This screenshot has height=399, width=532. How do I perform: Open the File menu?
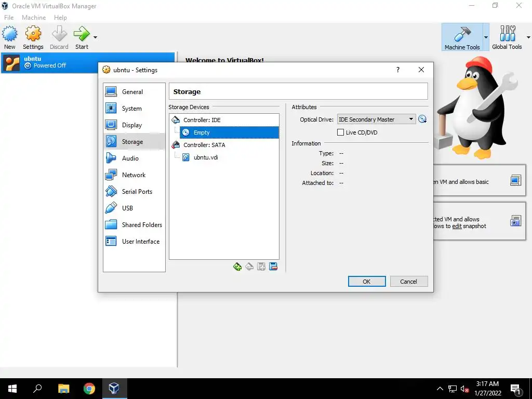pyautogui.click(x=9, y=17)
